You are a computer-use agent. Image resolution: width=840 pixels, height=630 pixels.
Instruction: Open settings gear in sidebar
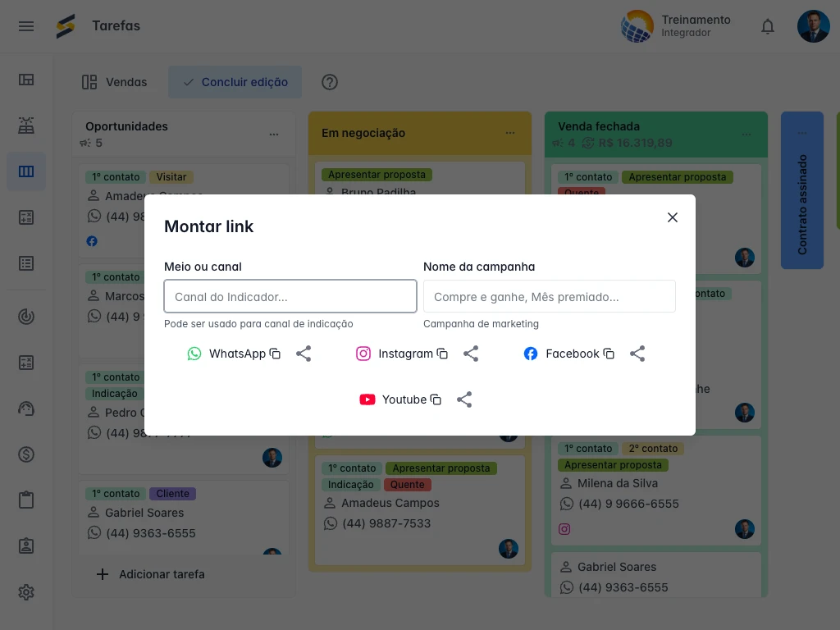[26, 592]
